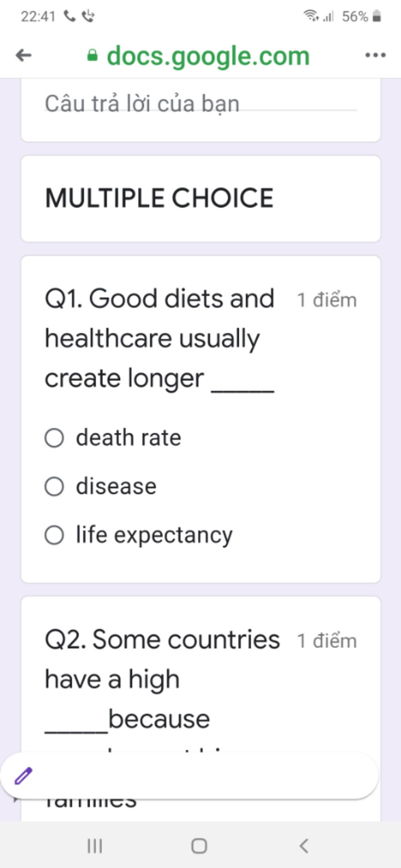The width and height of the screenshot is (401, 868).
Task: Tap the phone call status icon
Action: pyautogui.click(x=70, y=16)
